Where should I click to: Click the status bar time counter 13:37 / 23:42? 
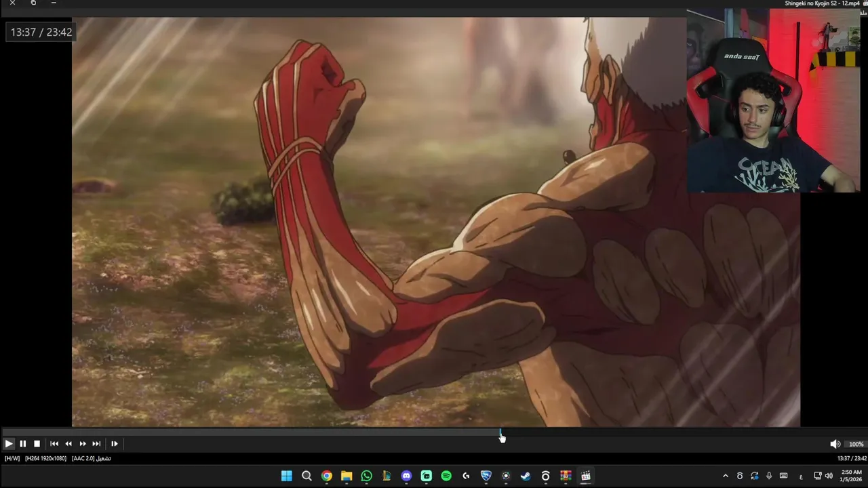pos(850,459)
